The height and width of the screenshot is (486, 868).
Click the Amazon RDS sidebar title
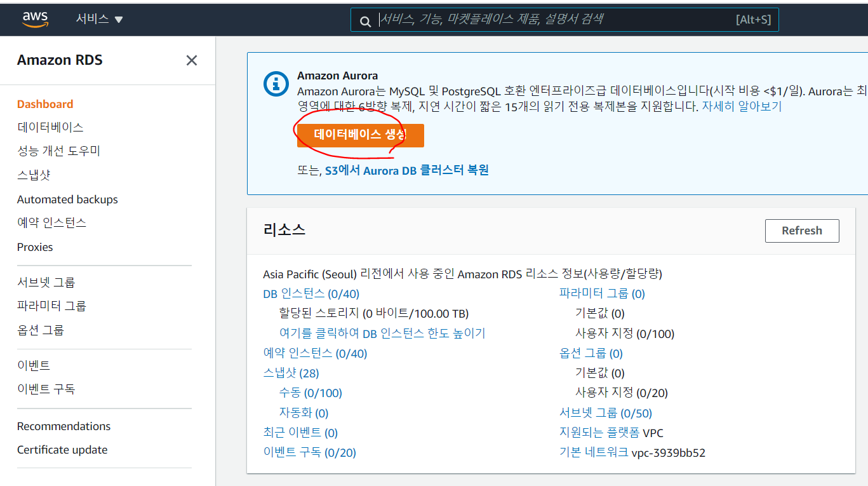click(60, 60)
